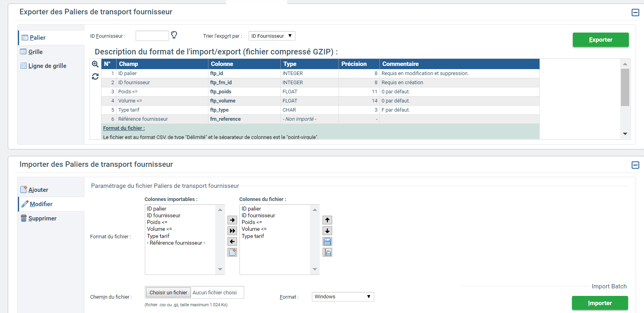Select the Supprimer tab
The image size is (644, 313).
(x=42, y=218)
